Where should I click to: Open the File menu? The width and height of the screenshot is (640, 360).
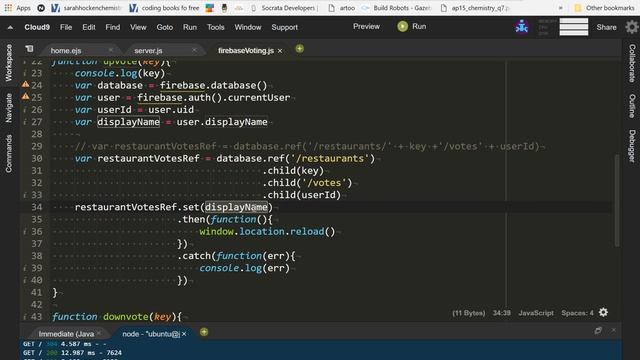(x=66, y=27)
